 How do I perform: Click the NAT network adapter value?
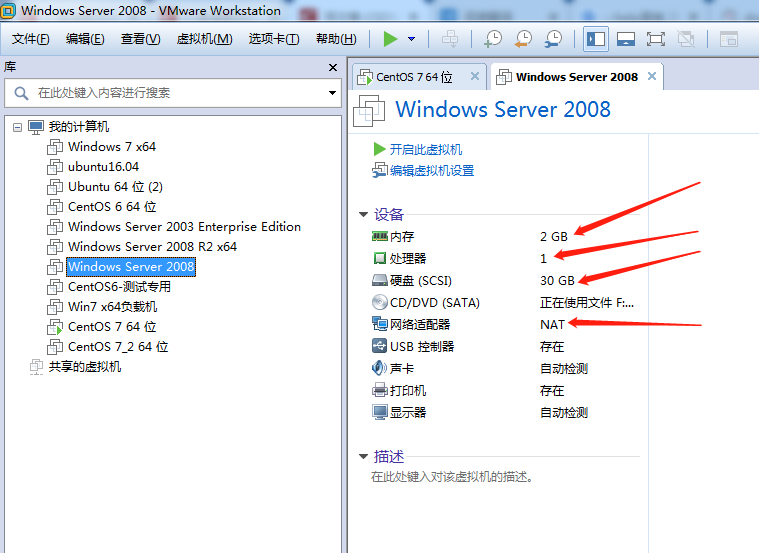(552, 324)
